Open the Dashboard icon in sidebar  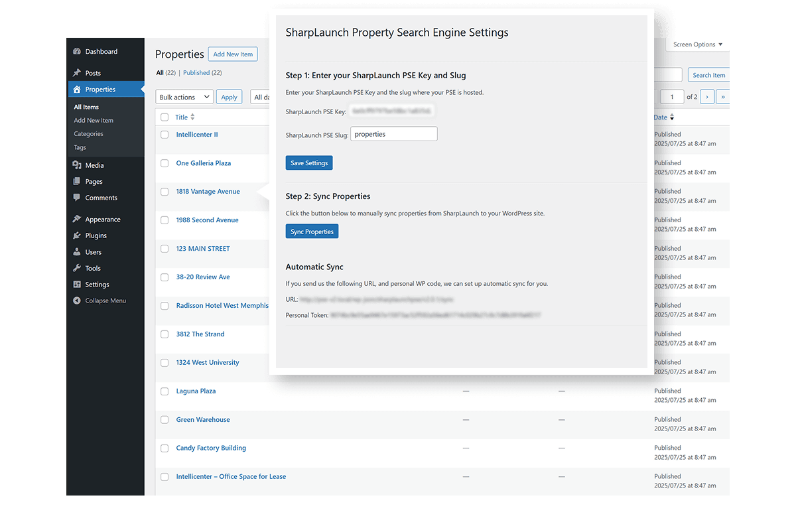(x=77, y=52)
